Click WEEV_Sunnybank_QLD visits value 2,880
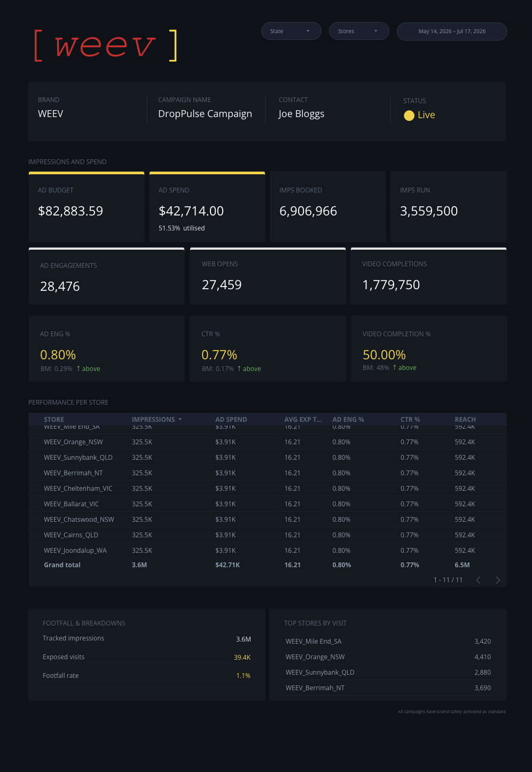Image resolution: width=532 pixels, height=772 pixels. (x=483, y=673)
